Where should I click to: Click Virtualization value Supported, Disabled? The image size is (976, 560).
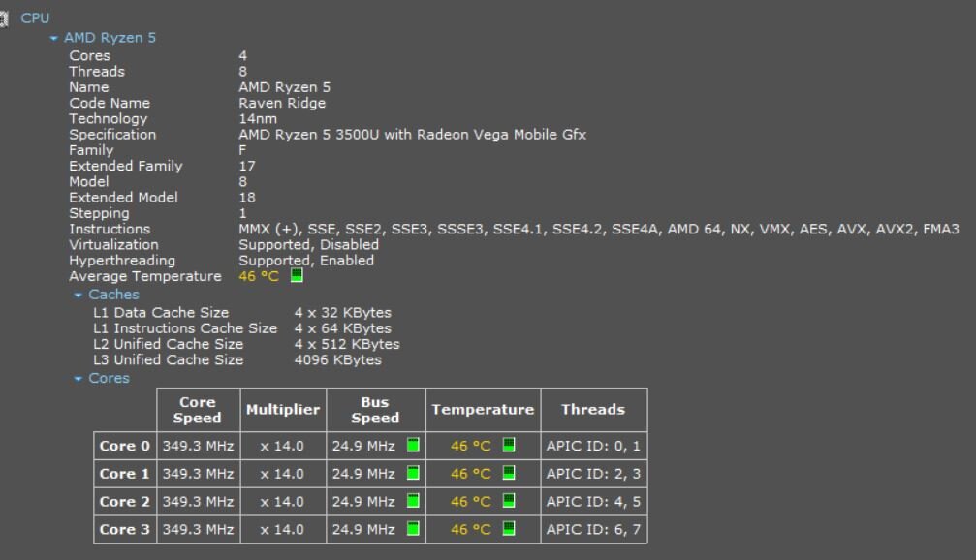(x=309, y=245)
